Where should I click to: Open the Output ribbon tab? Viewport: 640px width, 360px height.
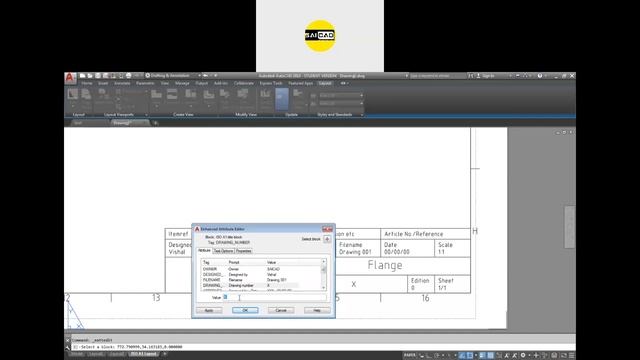click(x=201, y=83)
